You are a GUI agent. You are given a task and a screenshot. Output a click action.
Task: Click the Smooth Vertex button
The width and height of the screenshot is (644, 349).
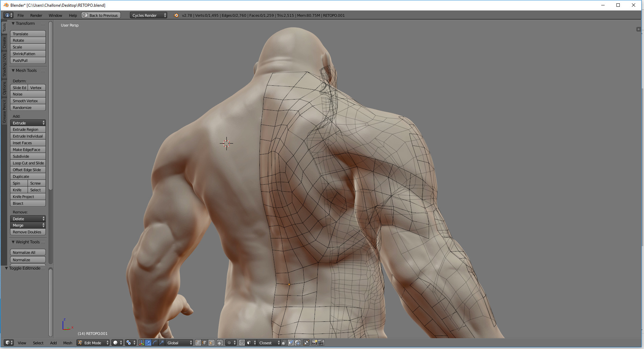click(x=28, y=101)
